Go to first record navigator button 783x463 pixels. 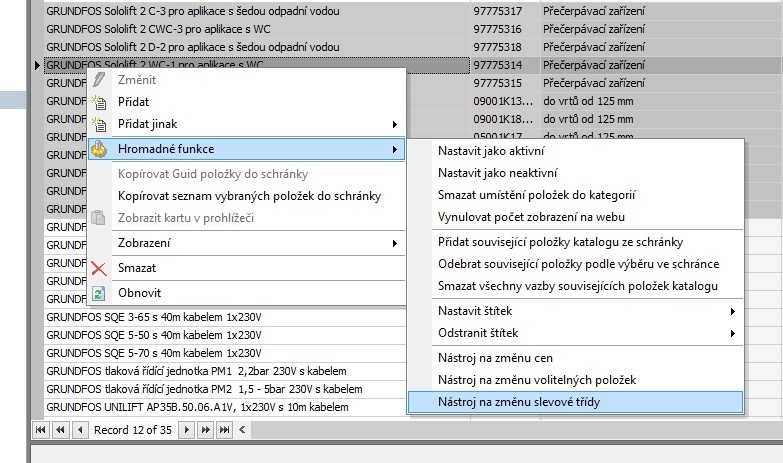(x=41, y=430)
